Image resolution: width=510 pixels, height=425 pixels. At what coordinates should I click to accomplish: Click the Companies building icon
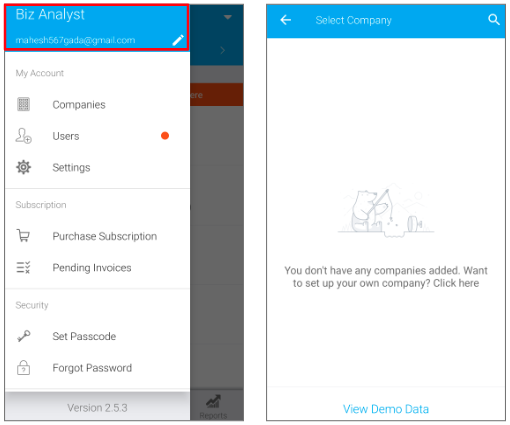pos(23,104)
